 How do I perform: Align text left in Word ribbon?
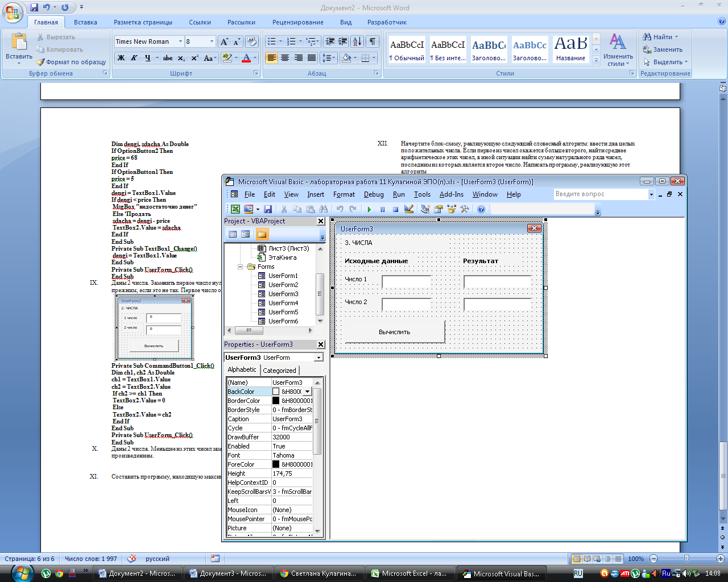[271, 58]
